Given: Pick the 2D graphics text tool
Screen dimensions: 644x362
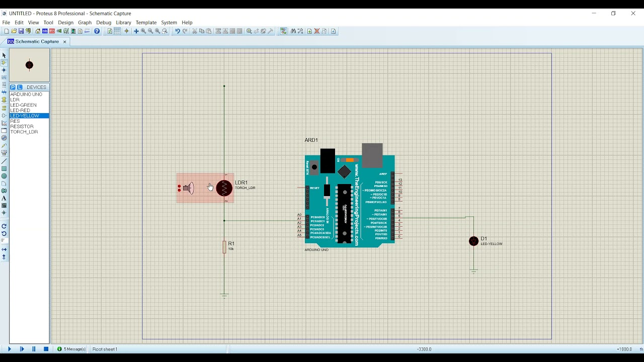Looking at the screenshot, I should [4, 199].
